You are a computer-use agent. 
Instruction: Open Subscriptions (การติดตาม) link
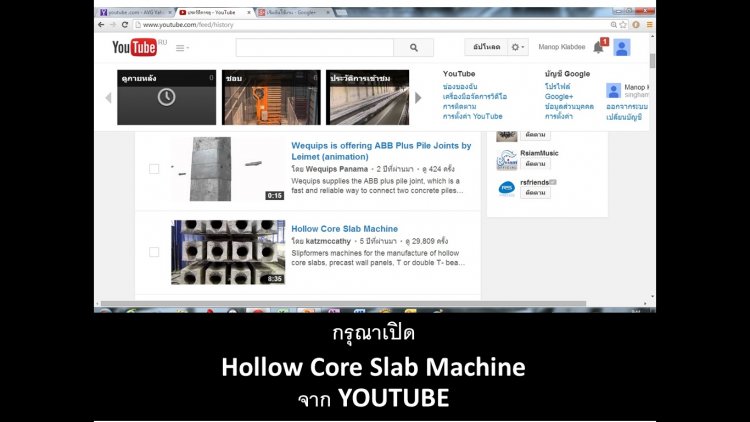[459, 106]
